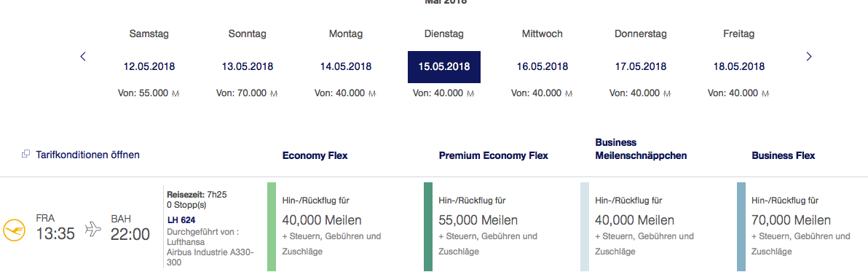Click miles symbol under 18.05.2018 price
The height and width of the screenshot is (272, 868).
pyautogui.click(x=765, y=93)
